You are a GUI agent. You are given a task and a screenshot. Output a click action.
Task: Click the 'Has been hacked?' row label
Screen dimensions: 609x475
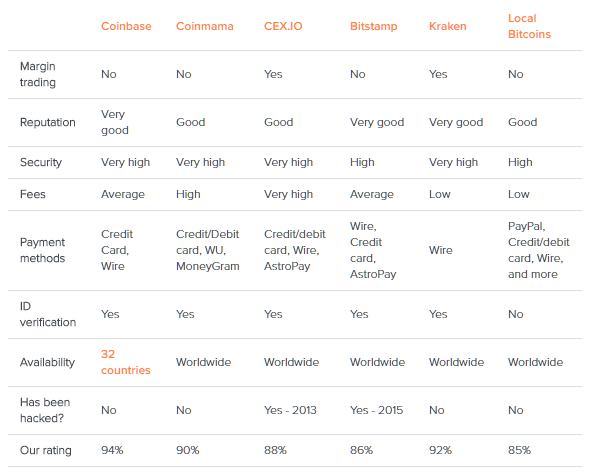[47, 410]
